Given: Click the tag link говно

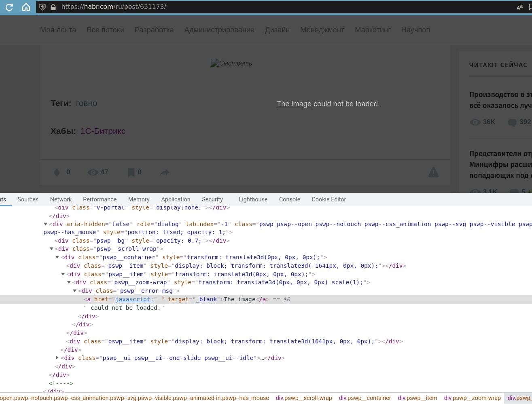Looking at the screenshot, I should (x=87, y=103).
